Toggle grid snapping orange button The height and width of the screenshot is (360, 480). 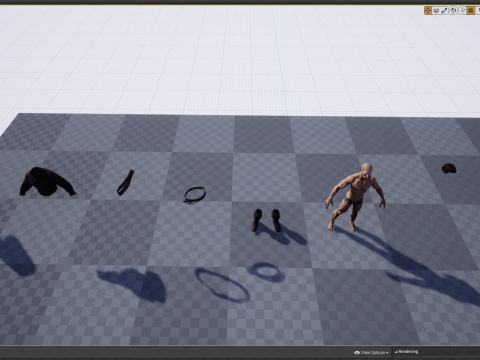point(471,11)
